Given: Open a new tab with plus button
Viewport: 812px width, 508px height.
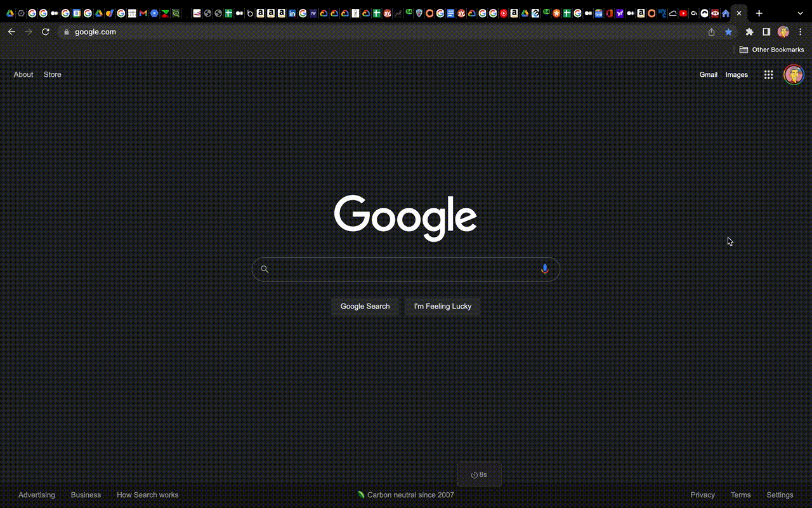Looking at the screenshot, I should tap(759, 13).
